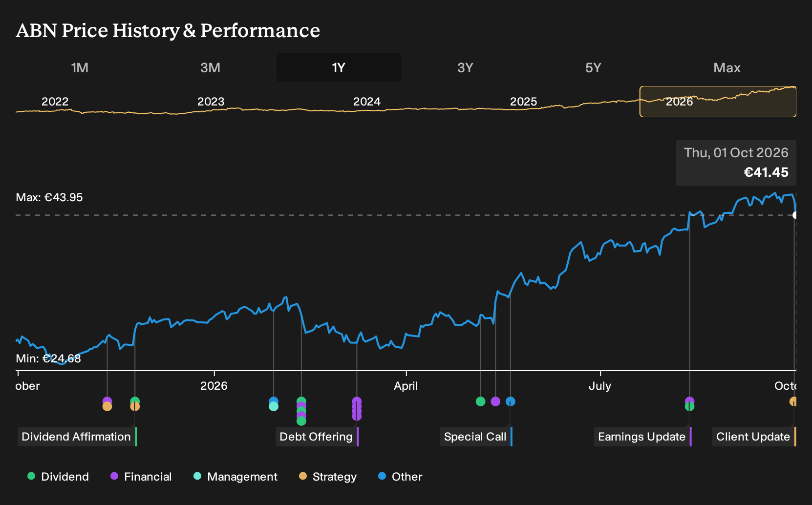This screenshot has height=505, width=812.
Task: Click the July axis label
Action: coord(600,386)
